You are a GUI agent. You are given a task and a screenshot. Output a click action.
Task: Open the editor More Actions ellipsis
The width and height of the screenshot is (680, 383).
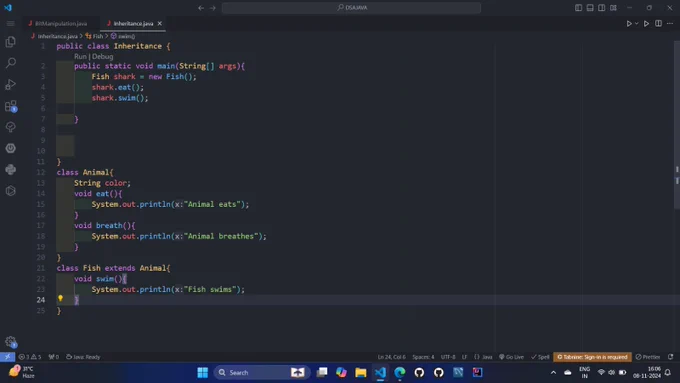point(670,23)
